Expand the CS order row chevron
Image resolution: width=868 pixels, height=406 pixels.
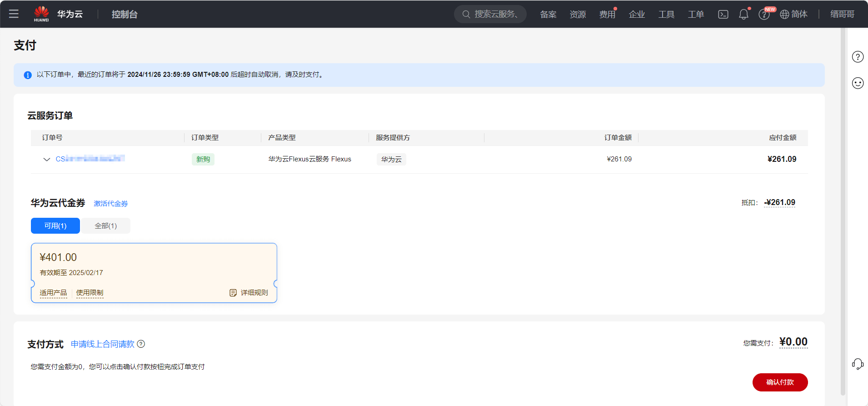tap(46, 159)
